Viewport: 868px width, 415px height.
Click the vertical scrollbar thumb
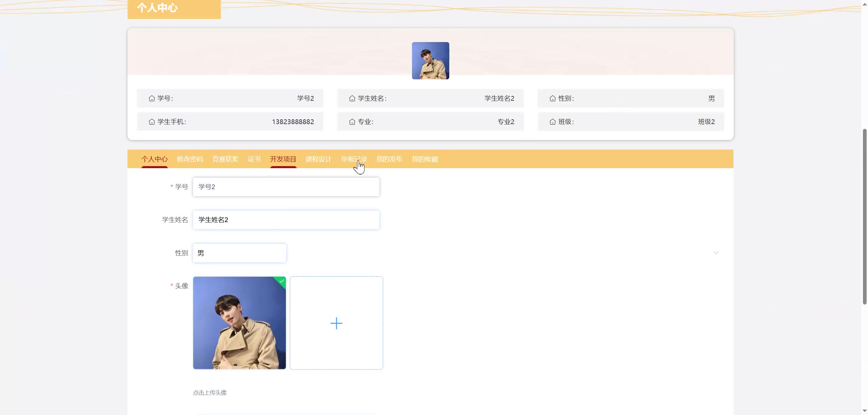point(864,216)
